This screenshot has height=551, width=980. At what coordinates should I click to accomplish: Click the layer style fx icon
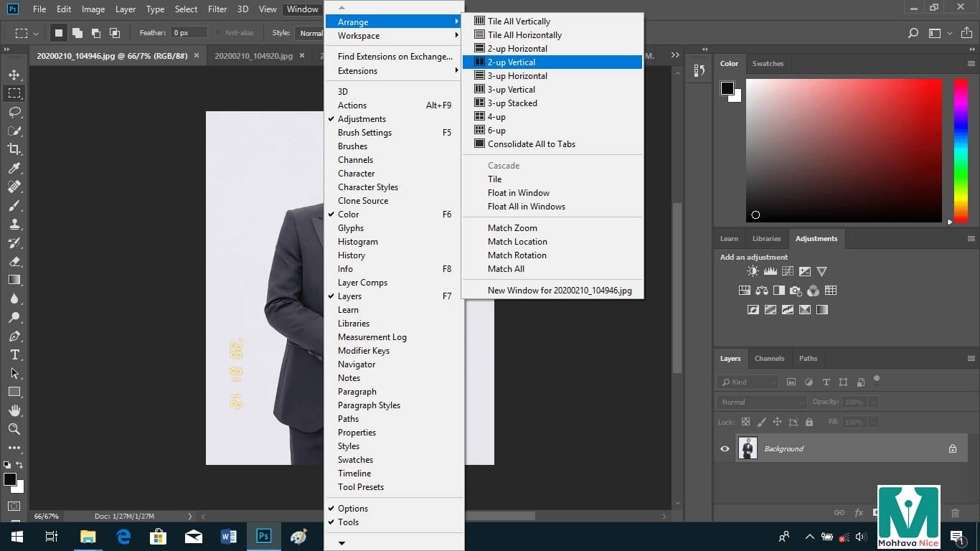tap(859, 513)
